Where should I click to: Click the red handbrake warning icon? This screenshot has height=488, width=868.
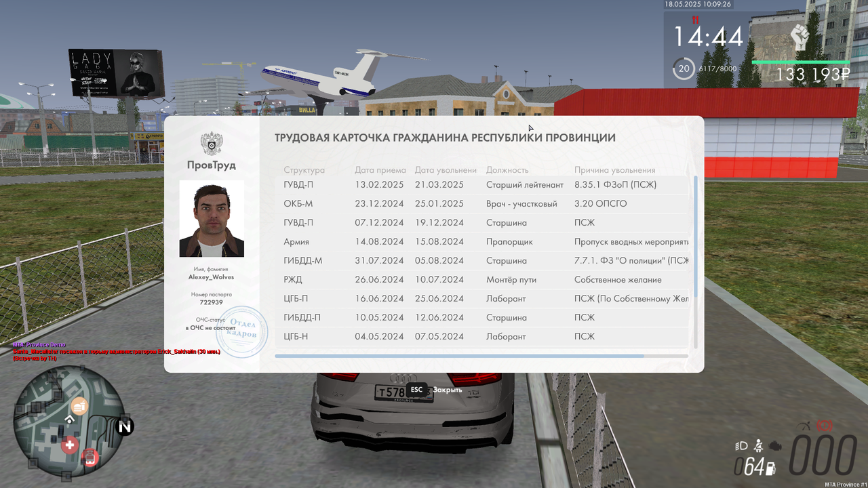825,426
